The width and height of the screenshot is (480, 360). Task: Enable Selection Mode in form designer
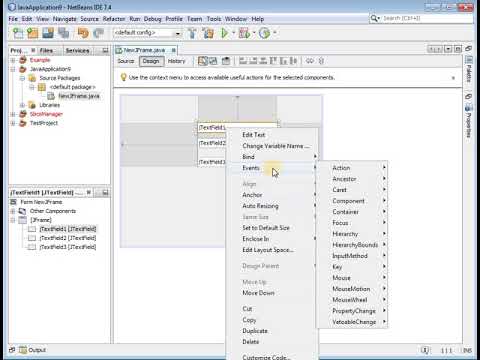click(x=203, y=61)
